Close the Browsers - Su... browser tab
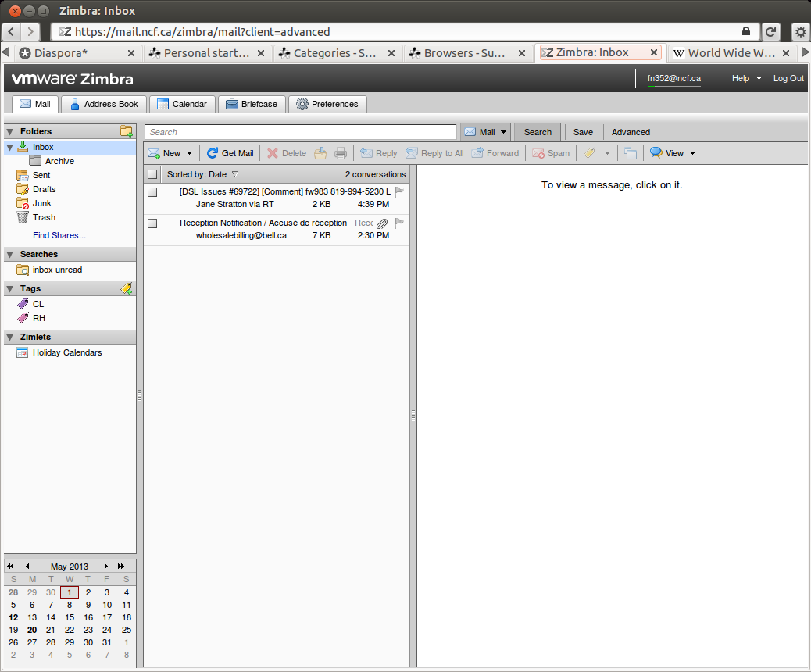 tap(521, 53)
